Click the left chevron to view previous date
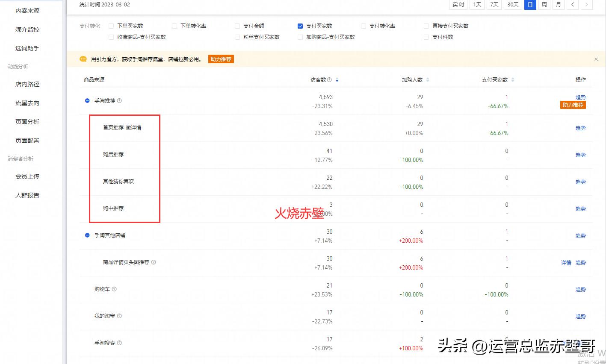This screenshot has height=364, width=606. [572, 5]
